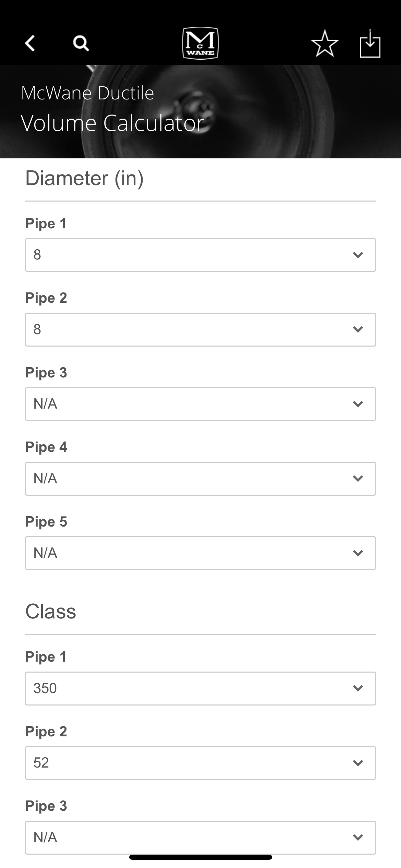Open Diameter Pipe 5 dropdown

[200, 553]
